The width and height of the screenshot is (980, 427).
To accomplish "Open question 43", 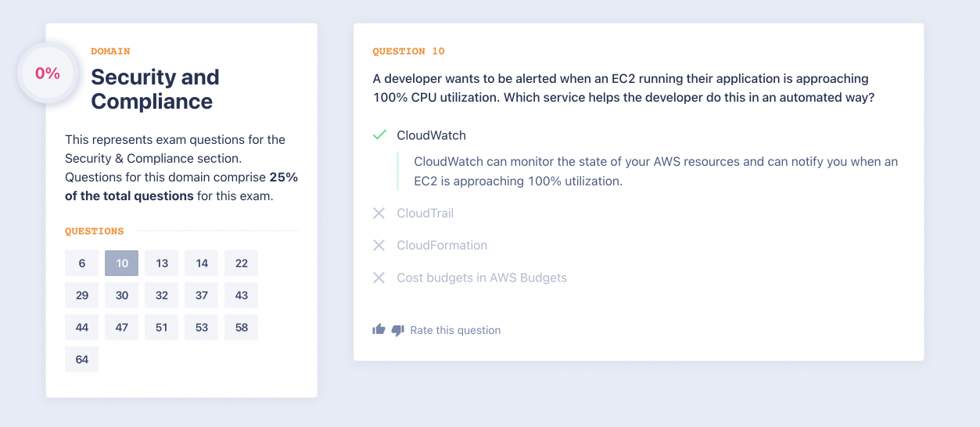I will [x=242, y=296].
